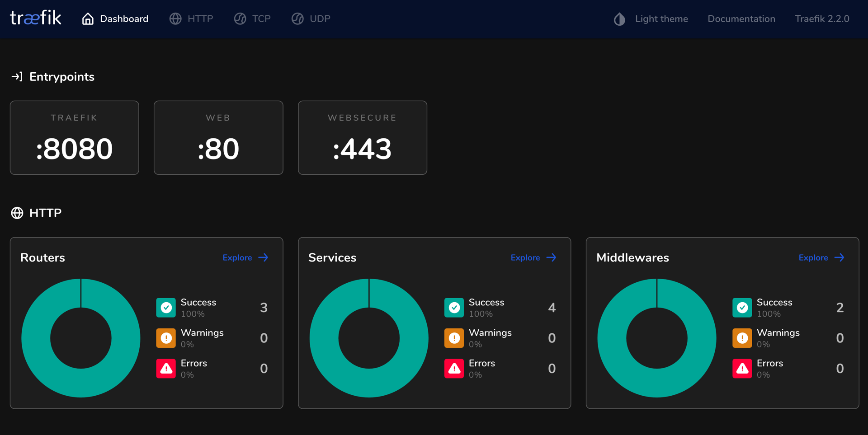Viewport: 868px width, 435px height.
Task: Go to the UDP tab
Action: (x=320, y=19)
